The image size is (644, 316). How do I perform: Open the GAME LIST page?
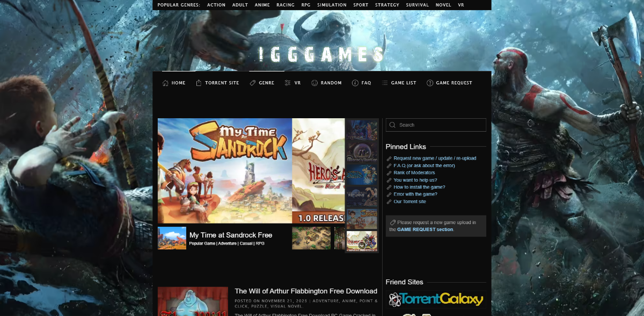pos(399,83)
